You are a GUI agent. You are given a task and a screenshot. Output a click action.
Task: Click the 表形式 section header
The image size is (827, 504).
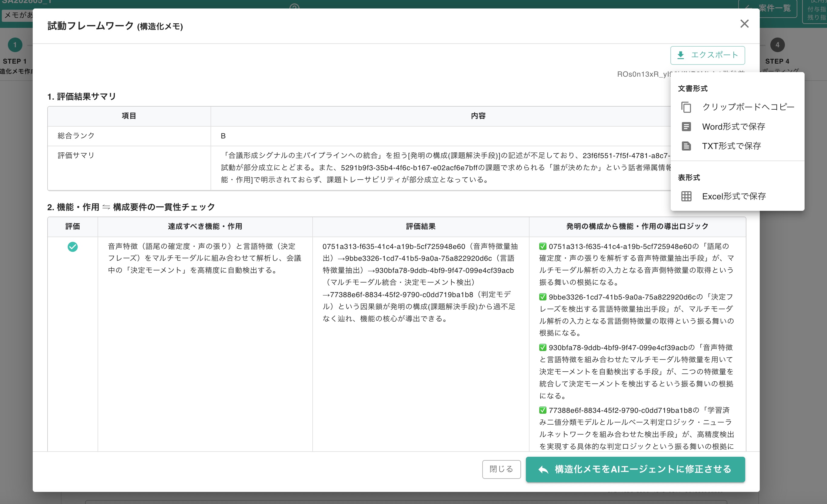tap(689, 177)
